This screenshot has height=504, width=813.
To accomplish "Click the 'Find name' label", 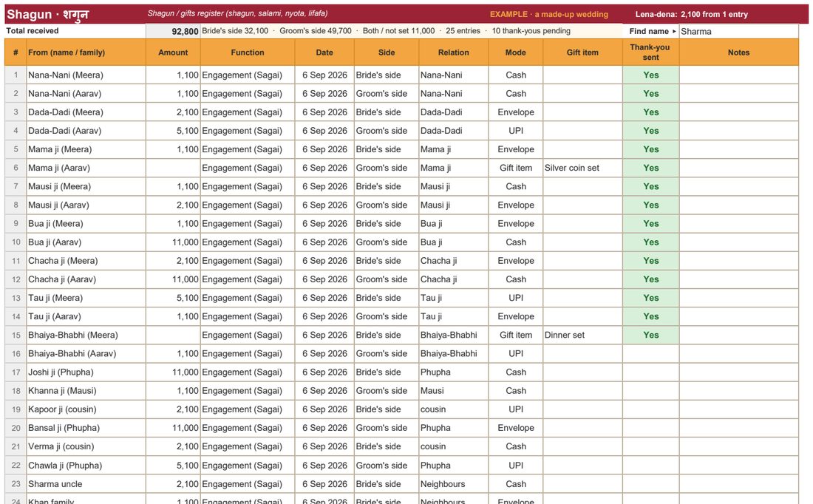I will [653, 31].
